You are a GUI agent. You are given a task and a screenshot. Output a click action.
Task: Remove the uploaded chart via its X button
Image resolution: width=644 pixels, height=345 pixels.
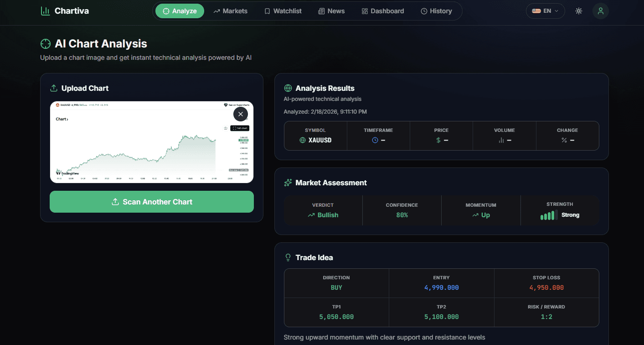point(241,114)
